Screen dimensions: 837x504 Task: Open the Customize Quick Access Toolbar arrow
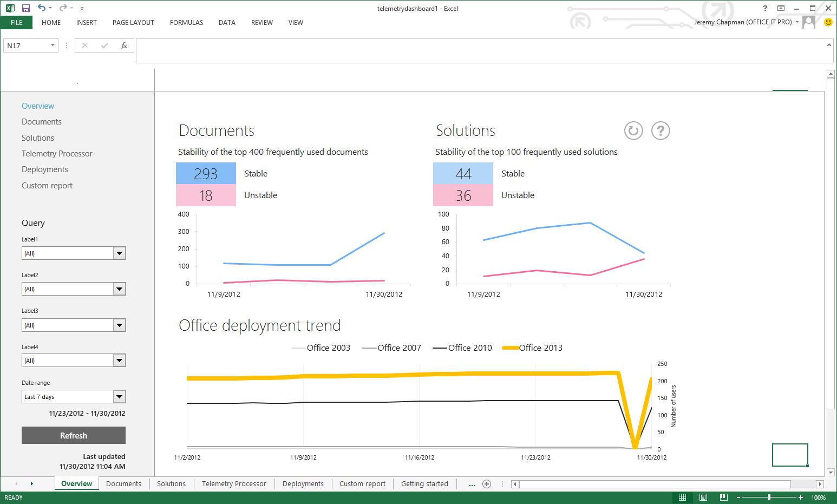click(x=82, y=9)
